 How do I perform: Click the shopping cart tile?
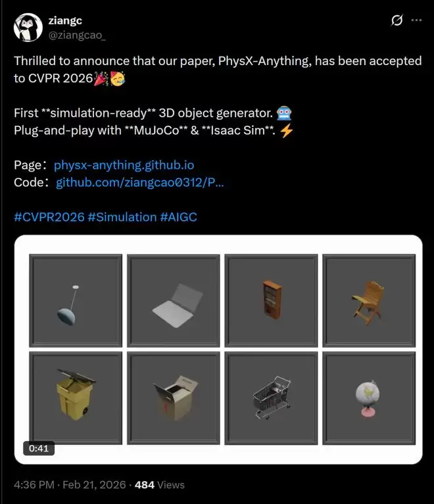(271, 398)
